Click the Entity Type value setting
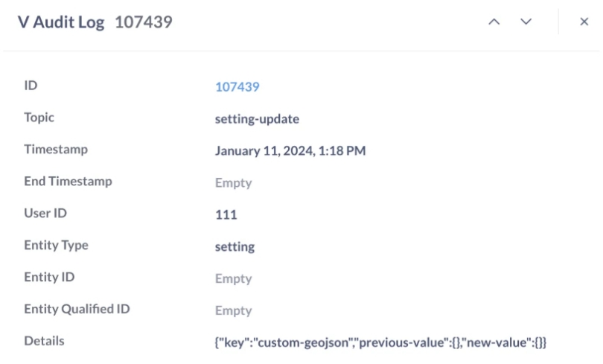This screenshot has height=364, width=603. click(234, 247)
